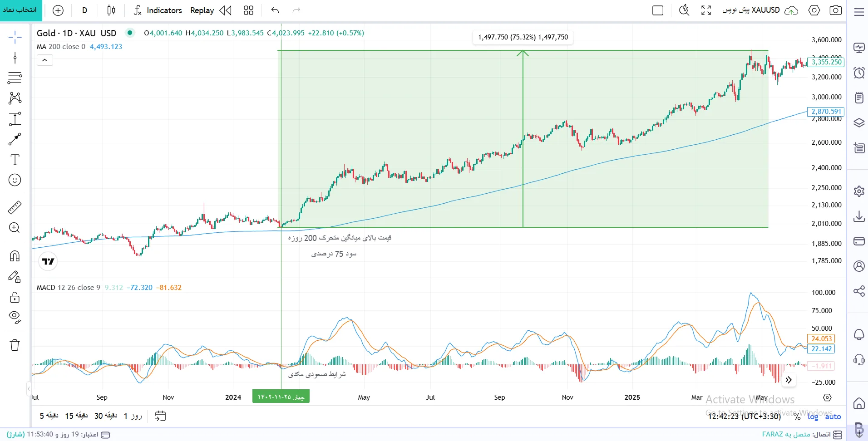This screenshot has height=441, width=868.
Task: Open time axis settings gear
Action: click(x=828, y=397)
